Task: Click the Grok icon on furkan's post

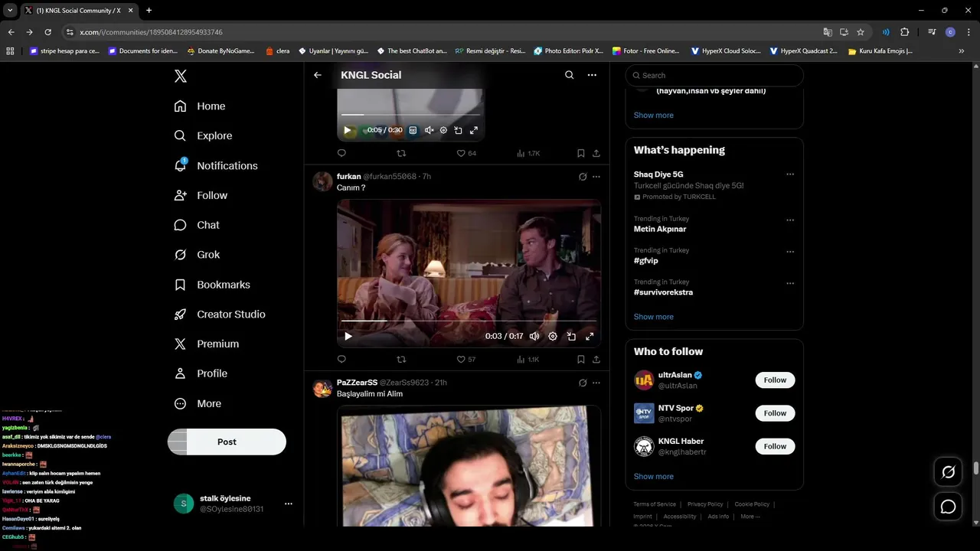Action: 583,177
